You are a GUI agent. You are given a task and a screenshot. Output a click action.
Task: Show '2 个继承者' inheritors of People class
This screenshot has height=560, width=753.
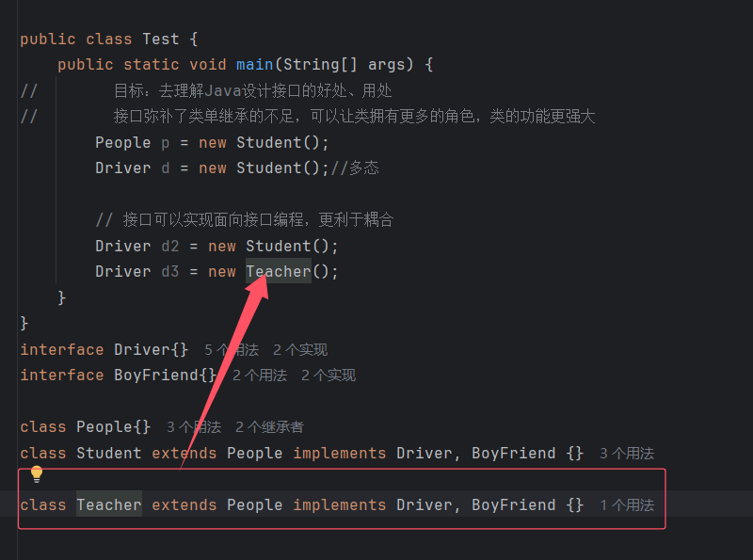click(269, 427)
